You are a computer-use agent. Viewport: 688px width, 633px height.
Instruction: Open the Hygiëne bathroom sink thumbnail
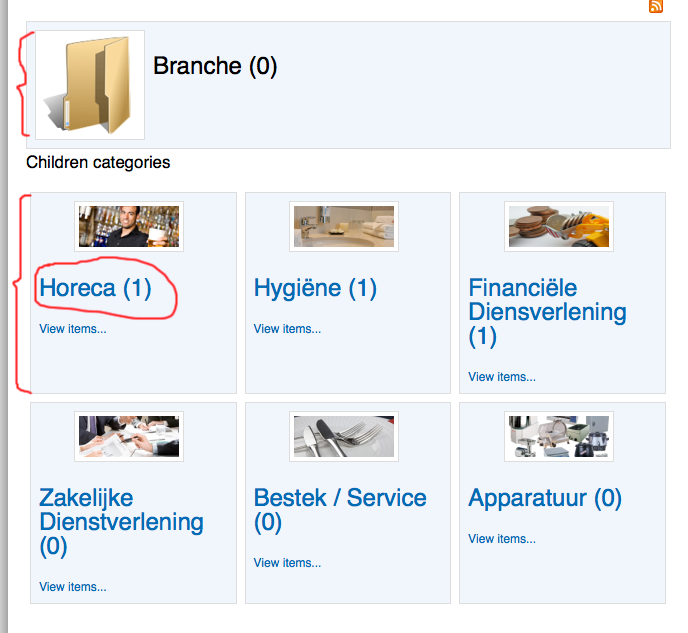coord(344,226)
